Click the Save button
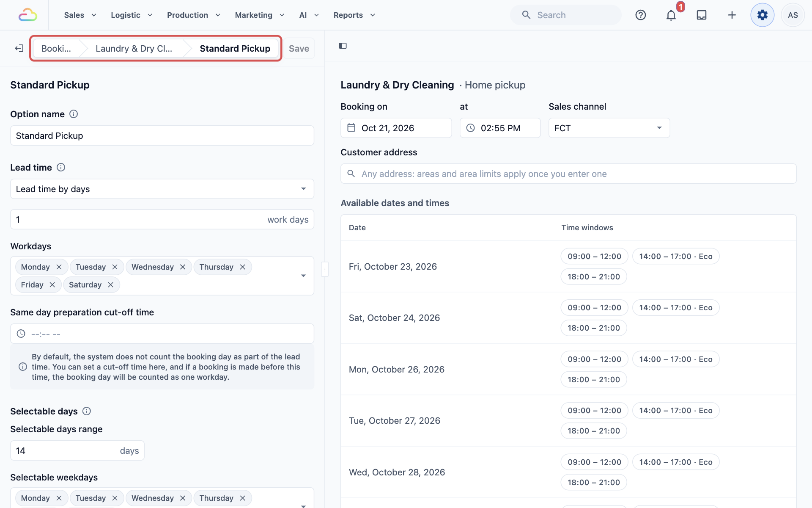The width and height of the screenshot is (812, 508). 299,48
